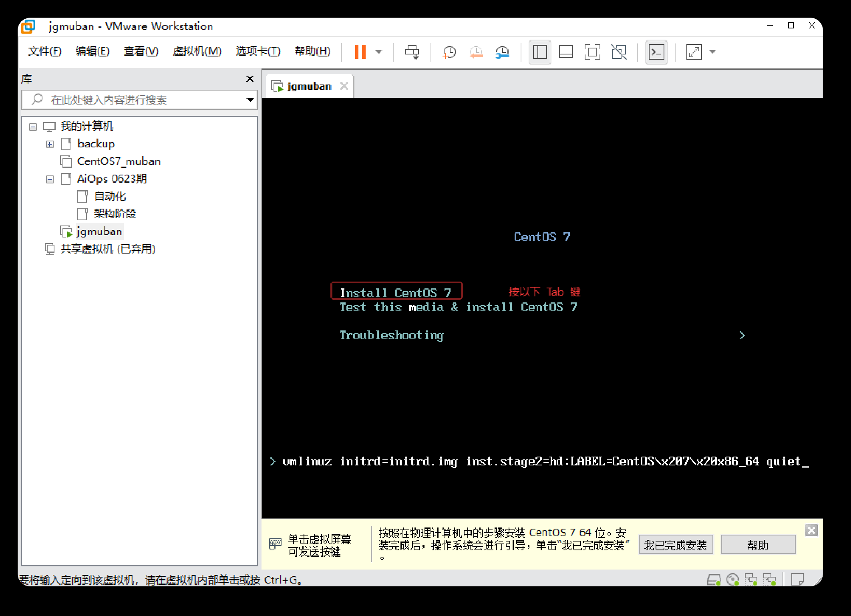Open the 帮助(H) menu
This screenshot has width=851, height=616.
[x=312, y=51]
